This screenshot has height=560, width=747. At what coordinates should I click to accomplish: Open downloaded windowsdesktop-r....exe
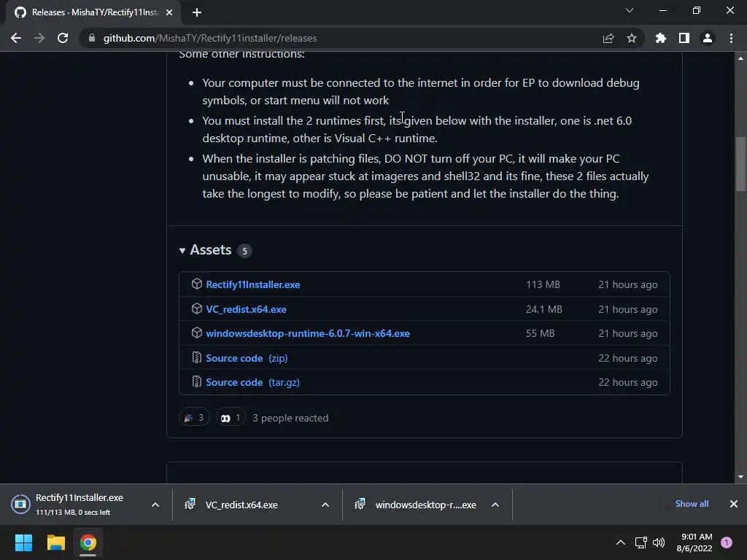[419, 505]
